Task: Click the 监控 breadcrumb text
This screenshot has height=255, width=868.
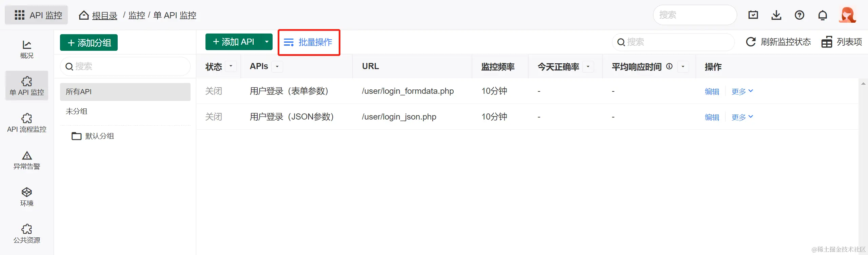Action: [137, 16]
